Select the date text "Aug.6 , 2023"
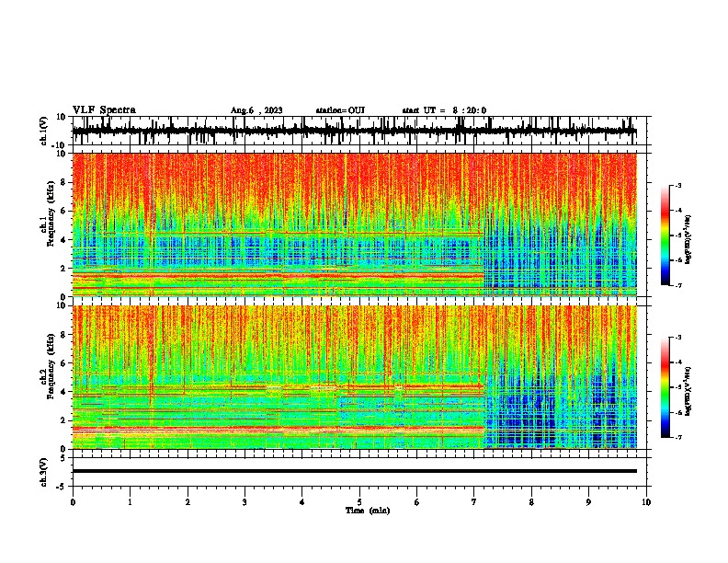 (256, 110)
